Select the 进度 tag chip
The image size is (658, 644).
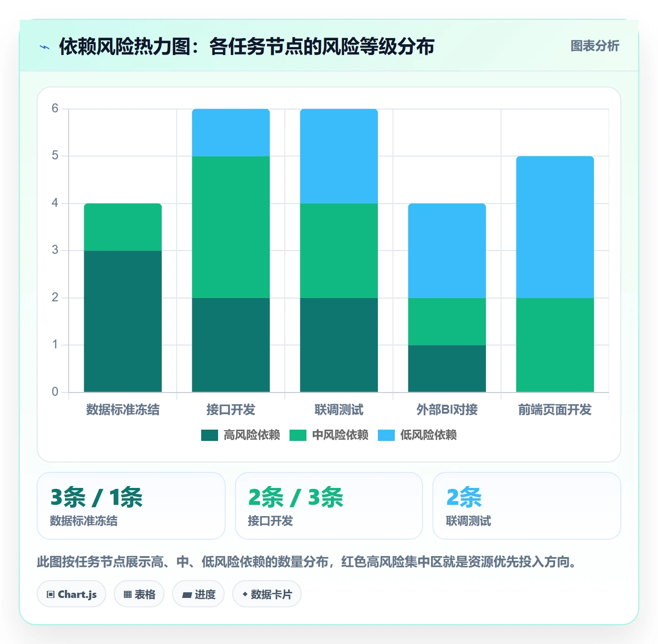198,594
